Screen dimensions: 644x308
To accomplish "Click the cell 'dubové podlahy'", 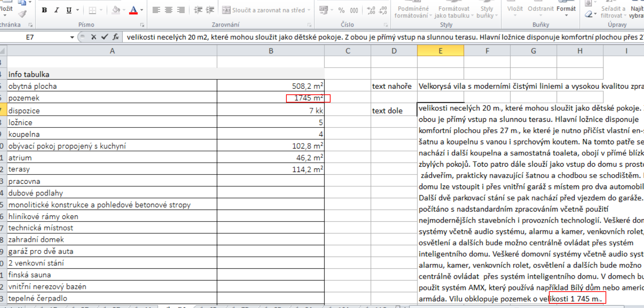I will tap(112, 193).
